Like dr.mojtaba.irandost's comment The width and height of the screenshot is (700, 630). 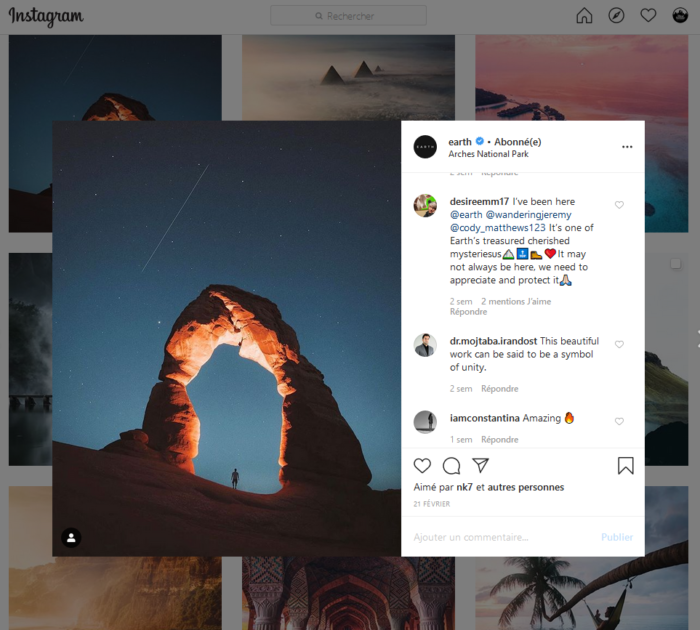point(619,344)
